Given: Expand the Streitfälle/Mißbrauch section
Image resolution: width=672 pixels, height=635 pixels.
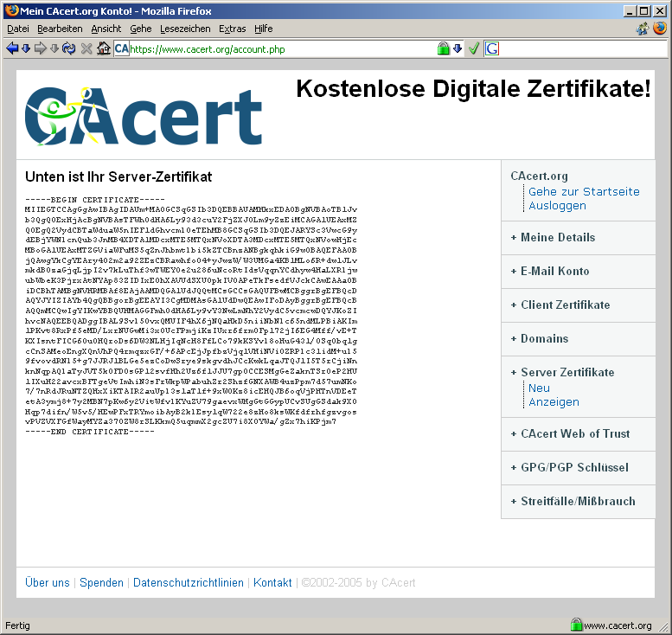Looking at the screenshot, I should pos(573,501).
